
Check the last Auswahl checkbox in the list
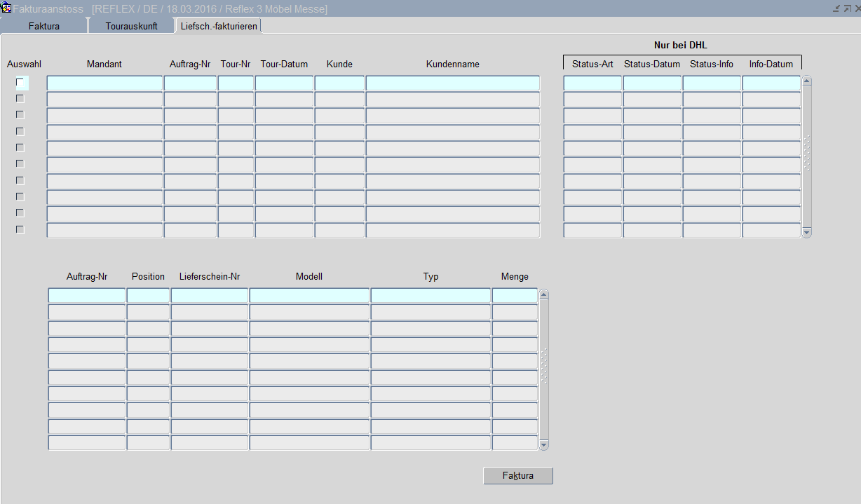coord(20,230)
